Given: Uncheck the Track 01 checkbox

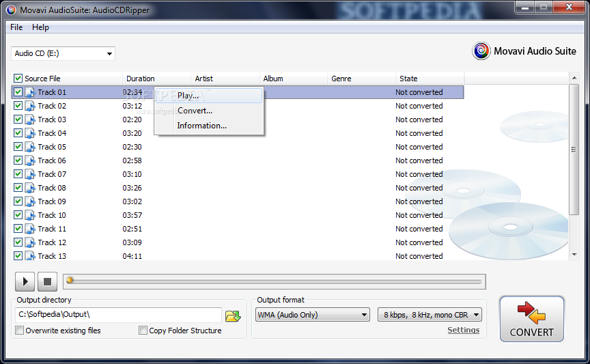Looking at the screenshot, I should pyautogui.click(x=18, y=92).
